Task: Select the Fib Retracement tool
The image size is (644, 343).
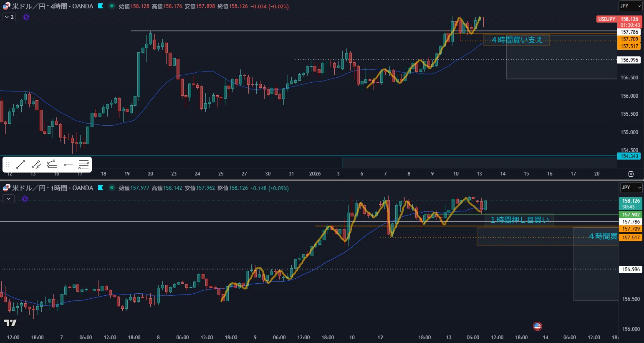Action: (52, 165)
